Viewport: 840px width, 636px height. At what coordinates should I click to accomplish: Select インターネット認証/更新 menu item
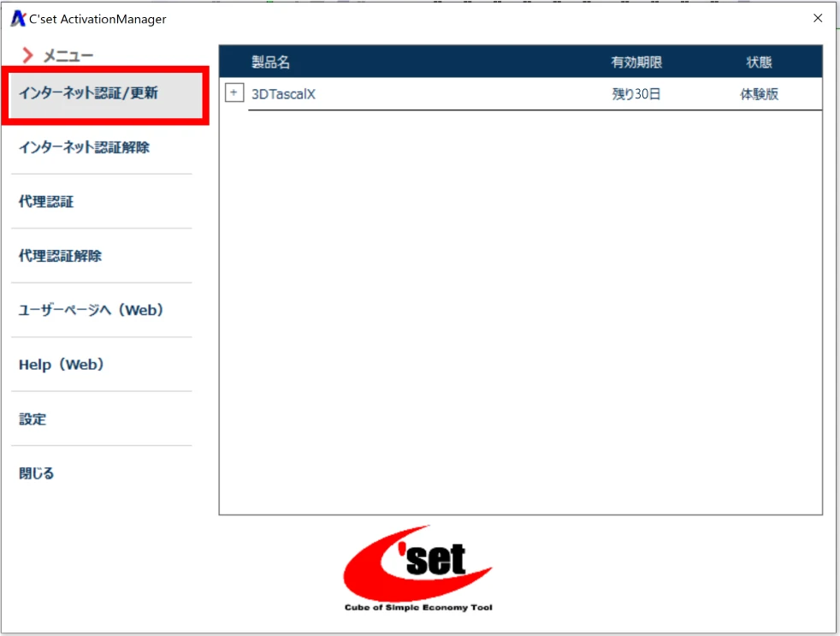click(x=88, y=93)
